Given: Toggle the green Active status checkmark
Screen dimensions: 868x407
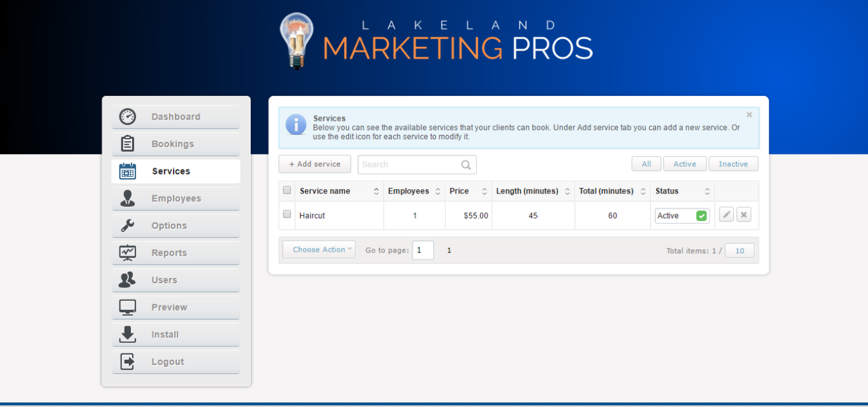Looking at the screenshot, I should point(701,216).
